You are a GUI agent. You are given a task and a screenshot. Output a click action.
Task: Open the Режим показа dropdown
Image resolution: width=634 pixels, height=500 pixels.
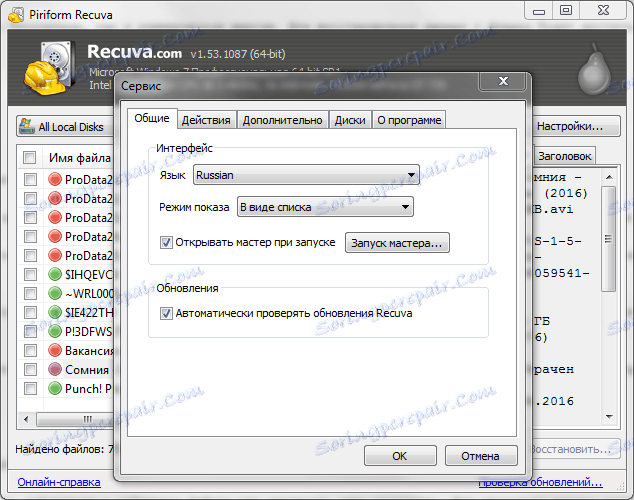pyautogui.click(x=325, y=207)
